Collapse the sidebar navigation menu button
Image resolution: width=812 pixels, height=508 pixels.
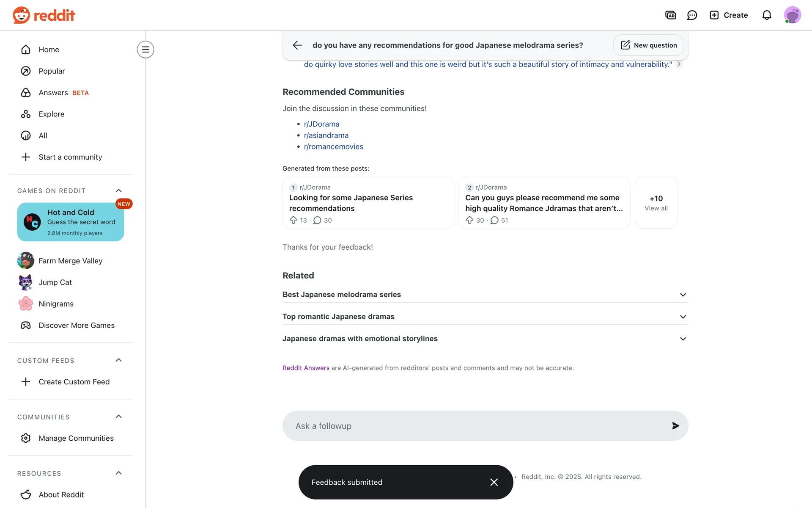[145, 50]
